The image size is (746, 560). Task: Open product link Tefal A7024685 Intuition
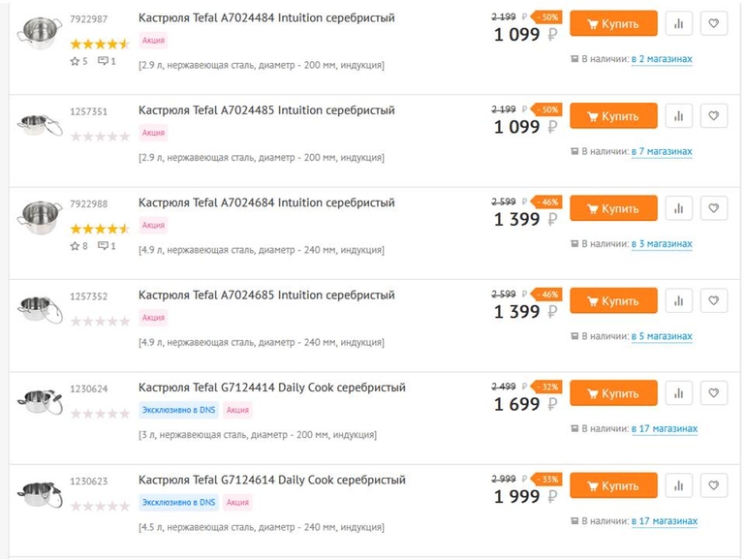pyautogui.click(x=266, y=295)
